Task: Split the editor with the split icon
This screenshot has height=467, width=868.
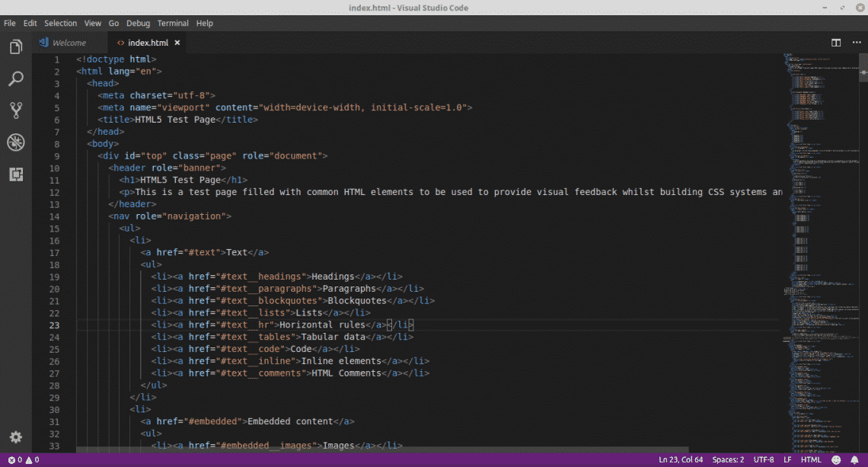Action: (x=836, y=43)
